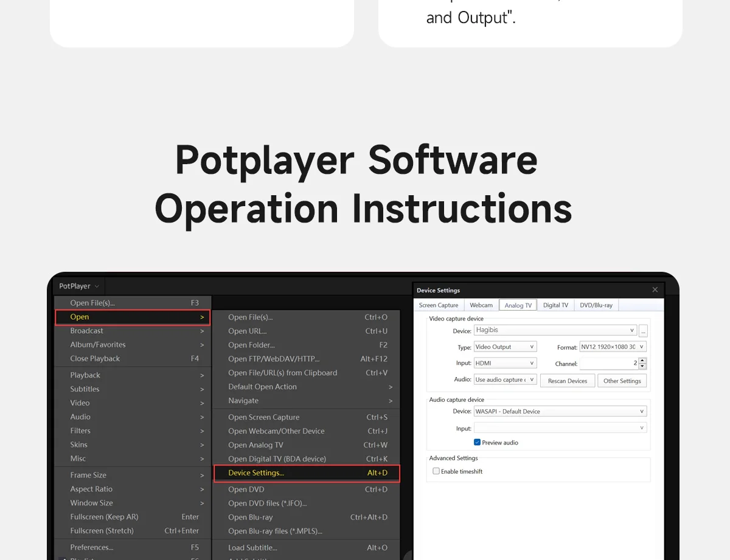This screenshot has height=560, width=730.
Task: Expand the WASAPI - Default Device dropdown
Action: pyautogui.click(x=560, y=412)
